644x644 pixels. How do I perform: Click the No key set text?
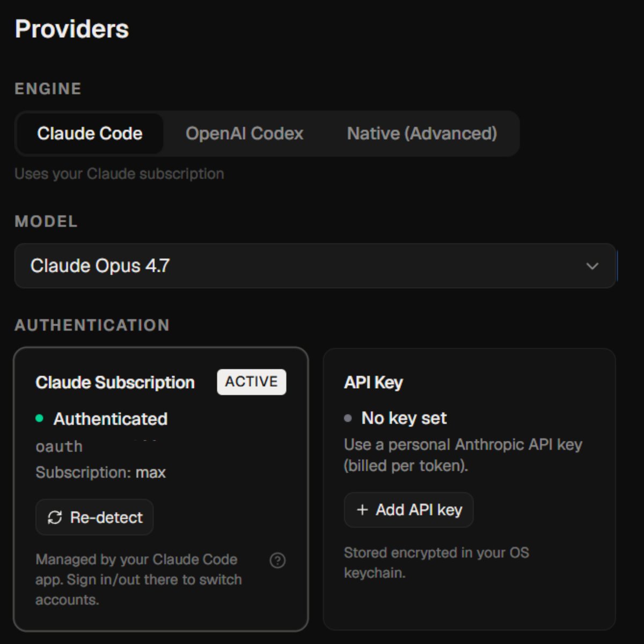(404, 418)
